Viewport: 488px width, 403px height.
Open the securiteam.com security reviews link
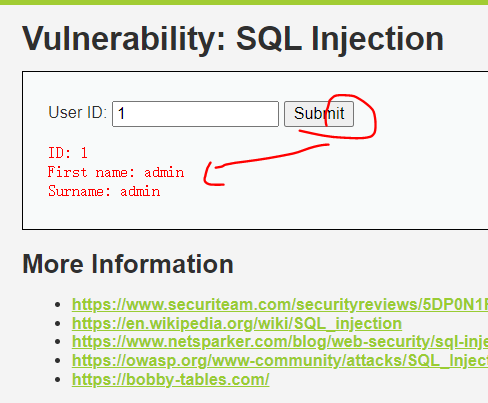[x=280, y=304]
